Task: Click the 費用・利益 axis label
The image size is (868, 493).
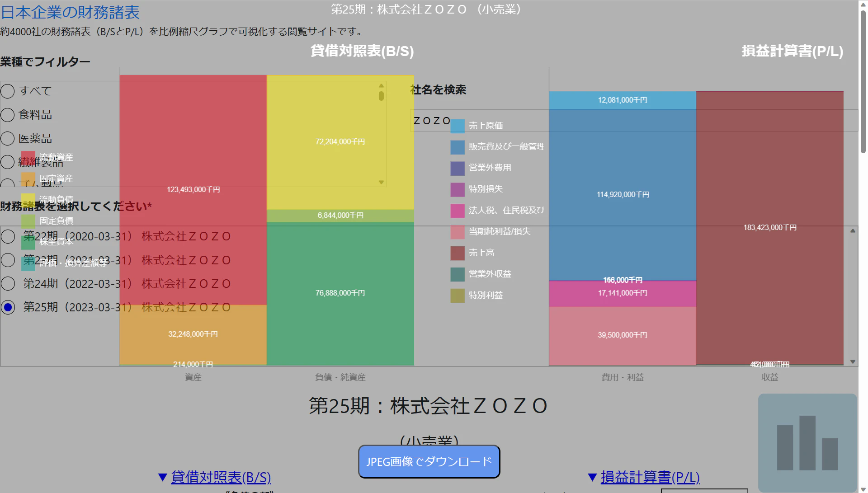Action: pos(623,377)
